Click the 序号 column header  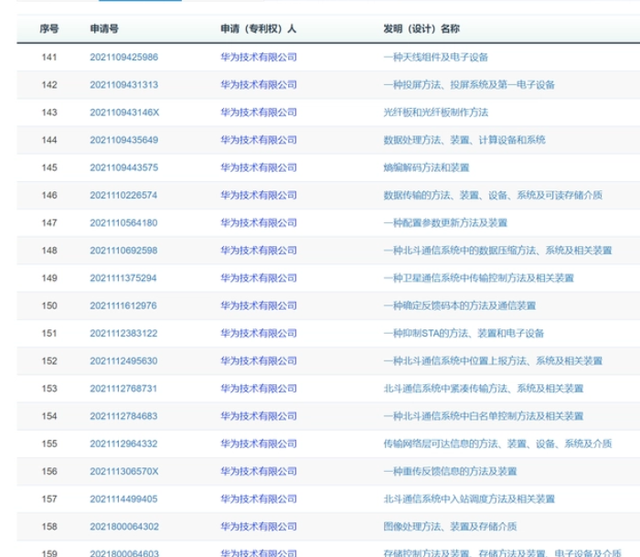49,29
